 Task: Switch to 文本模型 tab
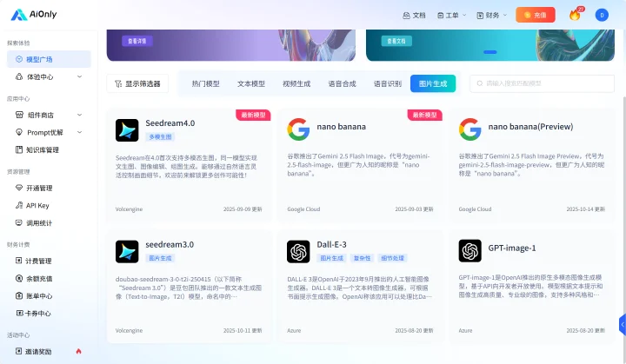251,83
